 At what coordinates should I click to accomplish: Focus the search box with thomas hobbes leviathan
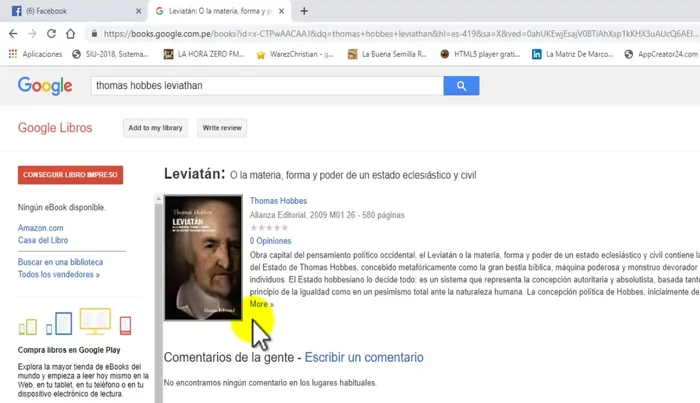[x=267, y=85]
